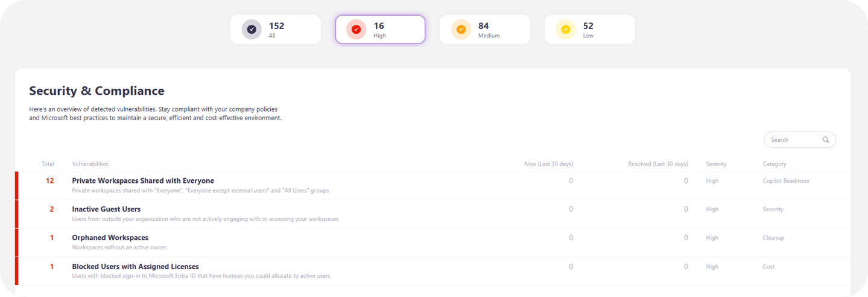Click the red checkmark icon on the High card
868x297 pixels.
click(x=356, y=30)
